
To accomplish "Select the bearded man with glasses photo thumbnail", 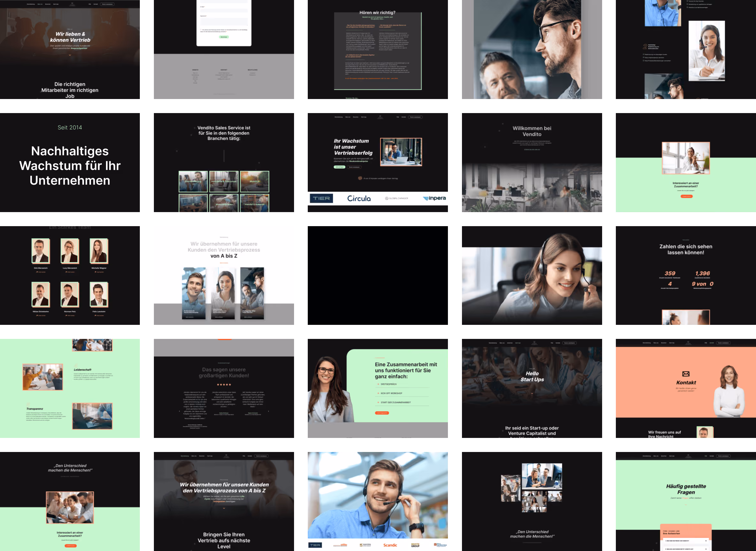I will (x=532, y=50).
